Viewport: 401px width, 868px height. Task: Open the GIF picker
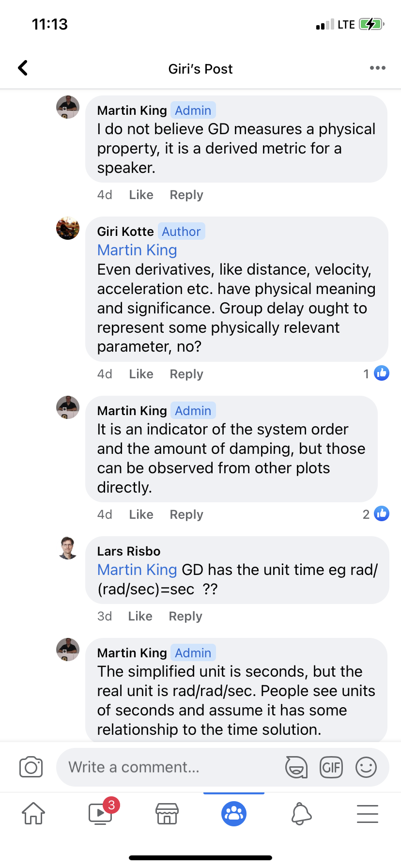pyautogui.click(x=331, y=767)
